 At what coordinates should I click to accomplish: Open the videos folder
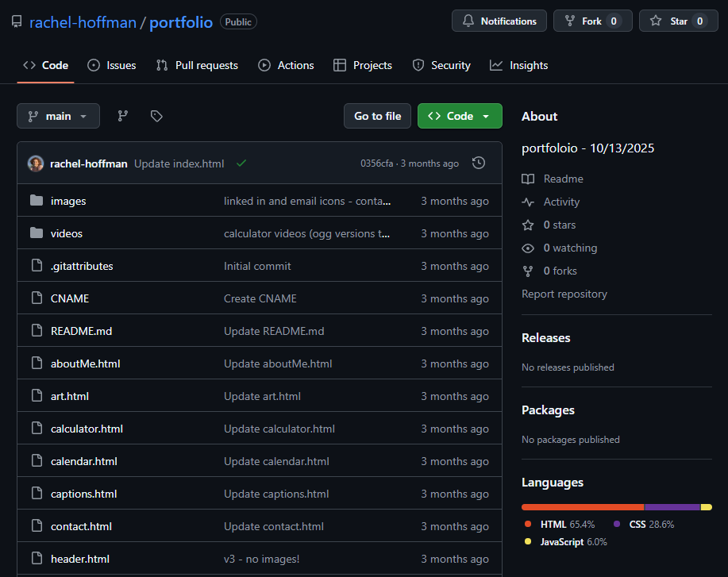(67, 233)
